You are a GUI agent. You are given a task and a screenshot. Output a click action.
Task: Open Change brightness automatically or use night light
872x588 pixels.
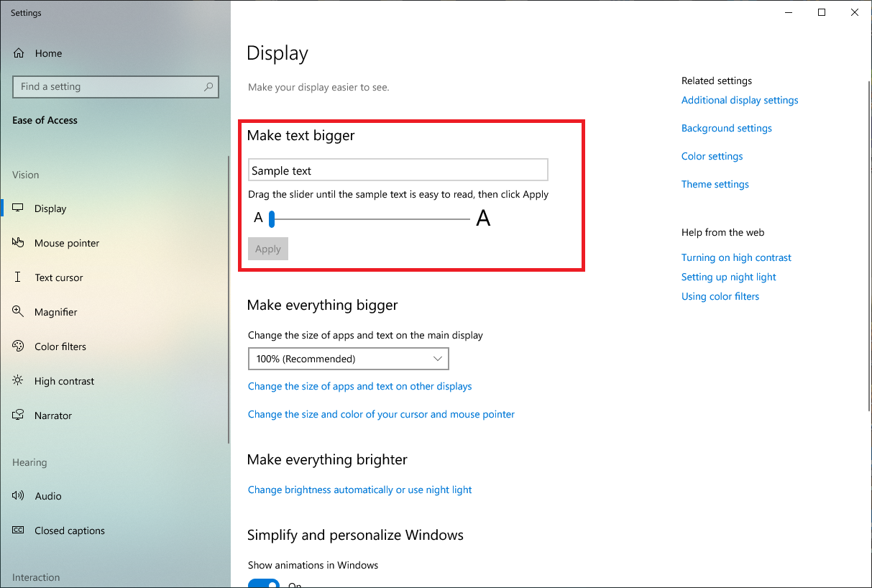coord(360,490)
